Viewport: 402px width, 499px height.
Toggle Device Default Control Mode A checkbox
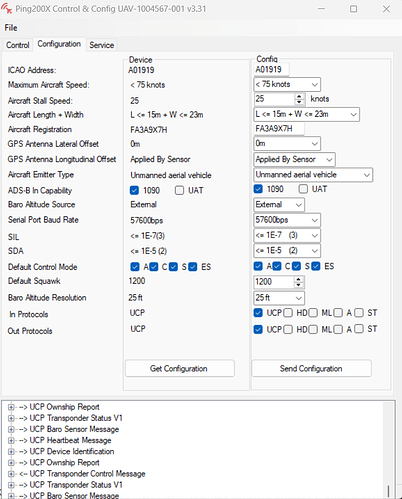click(135, 267)
